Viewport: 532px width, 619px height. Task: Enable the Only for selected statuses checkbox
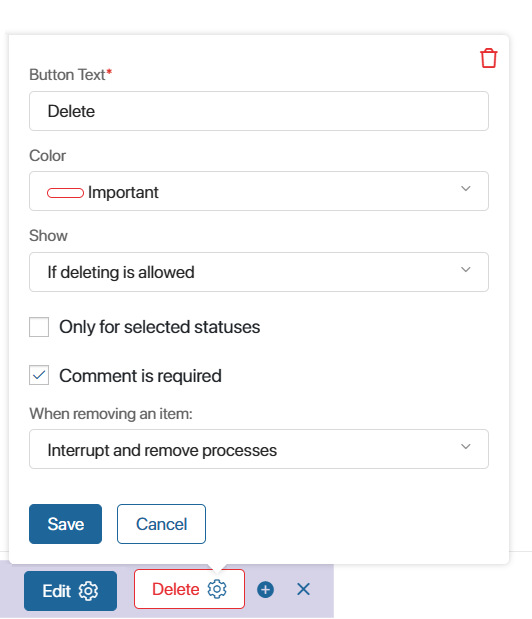tap(39, 327)
